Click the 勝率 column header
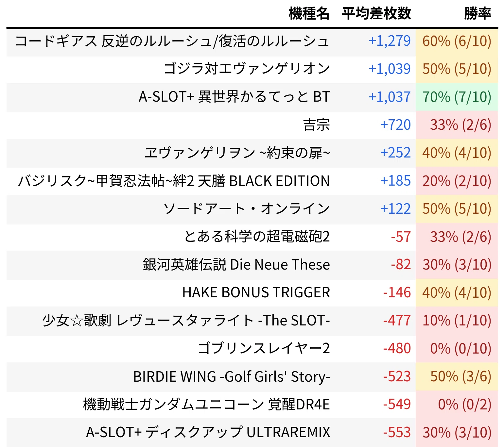Screen dimensions: 504x447 point(478,14)
